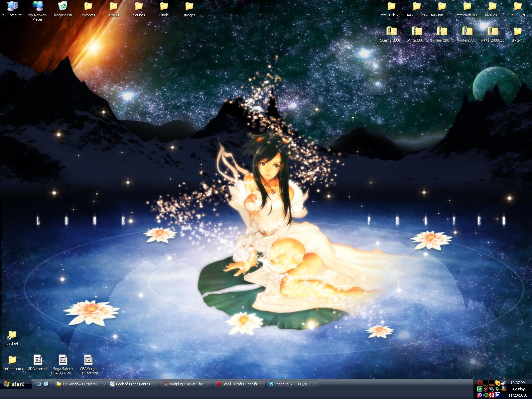Click the green uTorrent tray icon
The height and width of the screenshot is (399, 532).
pyautogui.click(x=480, y=389)
